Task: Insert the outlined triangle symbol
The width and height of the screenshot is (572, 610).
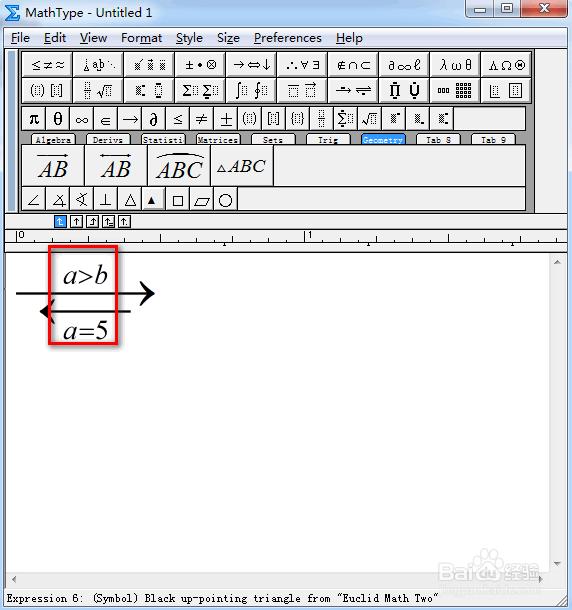Action: tap(130, 200)
